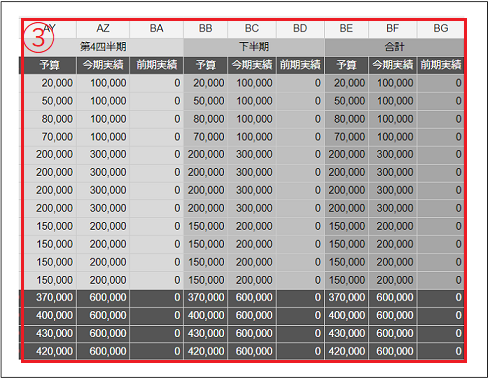Screen dimensions: 490x379
Task: Click column BF 600,000 in the 430,000 row
Action: (393, 334)
